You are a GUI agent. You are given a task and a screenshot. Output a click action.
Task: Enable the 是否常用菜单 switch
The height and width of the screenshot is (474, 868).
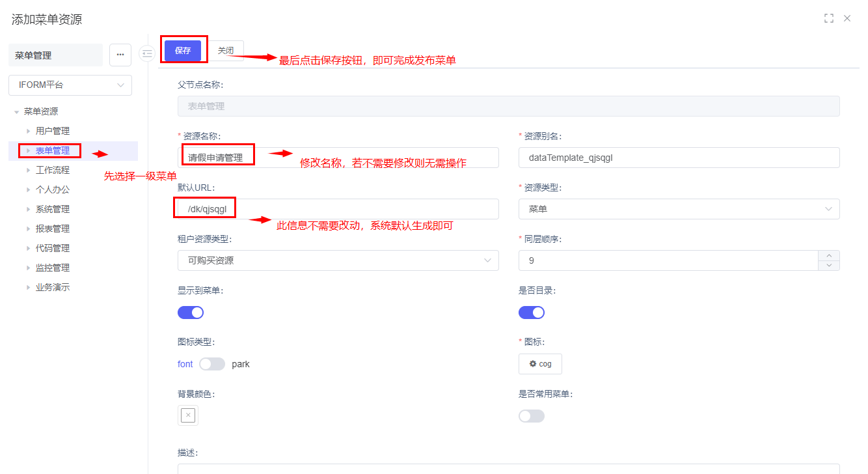click(x=532, y=415)
